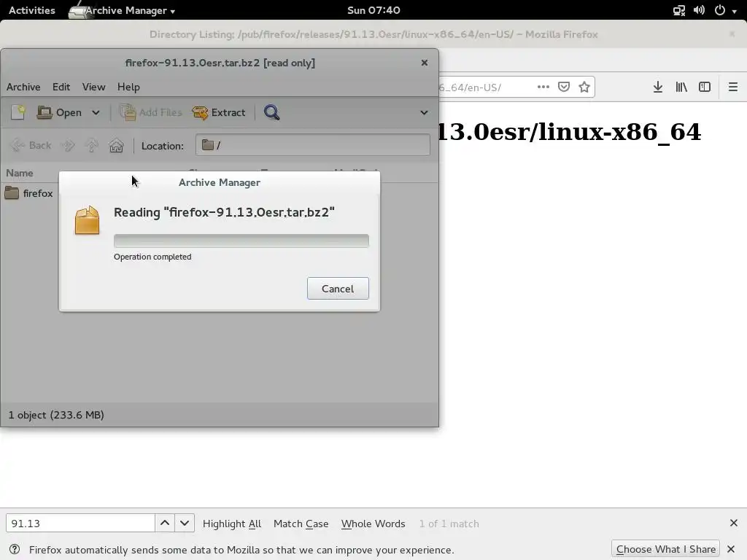Screen dimensions: 747x560
Task: Open the Help menu
Action: pos(128,87)
